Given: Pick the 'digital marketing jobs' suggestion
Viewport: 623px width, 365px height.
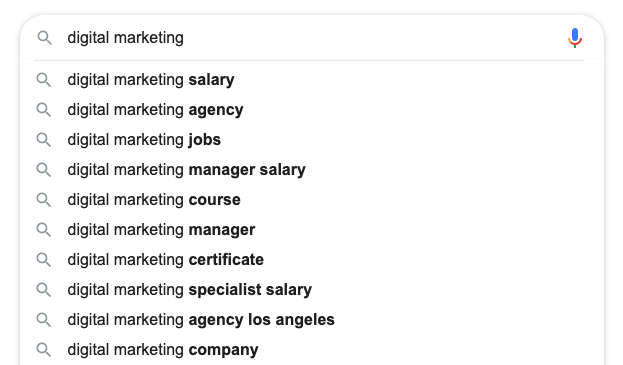Looking at the screenshot, I should [x=312, y=140].
